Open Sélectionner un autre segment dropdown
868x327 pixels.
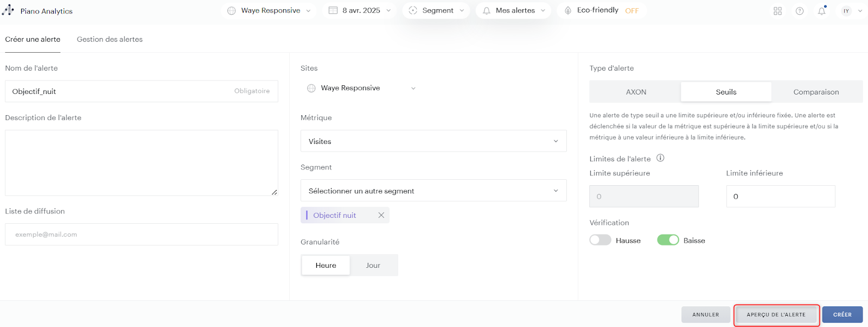click(433, 191)
